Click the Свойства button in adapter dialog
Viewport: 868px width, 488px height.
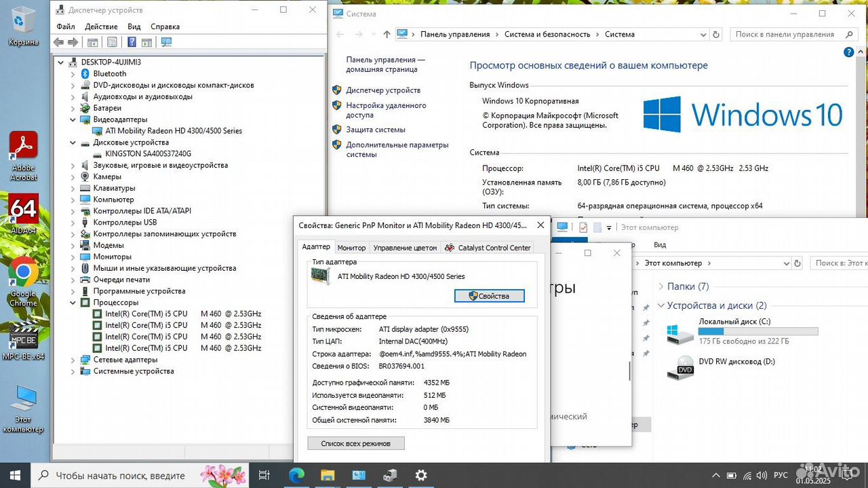click(x=490, y=296)
